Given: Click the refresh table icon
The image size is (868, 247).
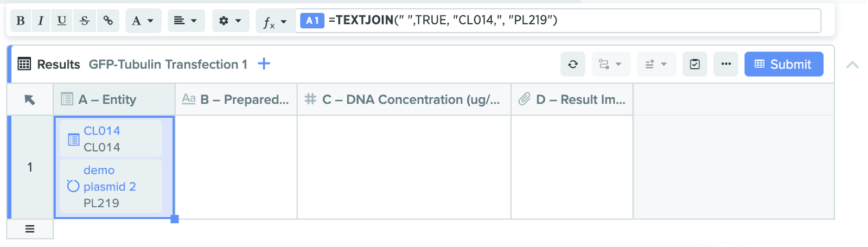Looking at the screenshot, I should (573, 65).
